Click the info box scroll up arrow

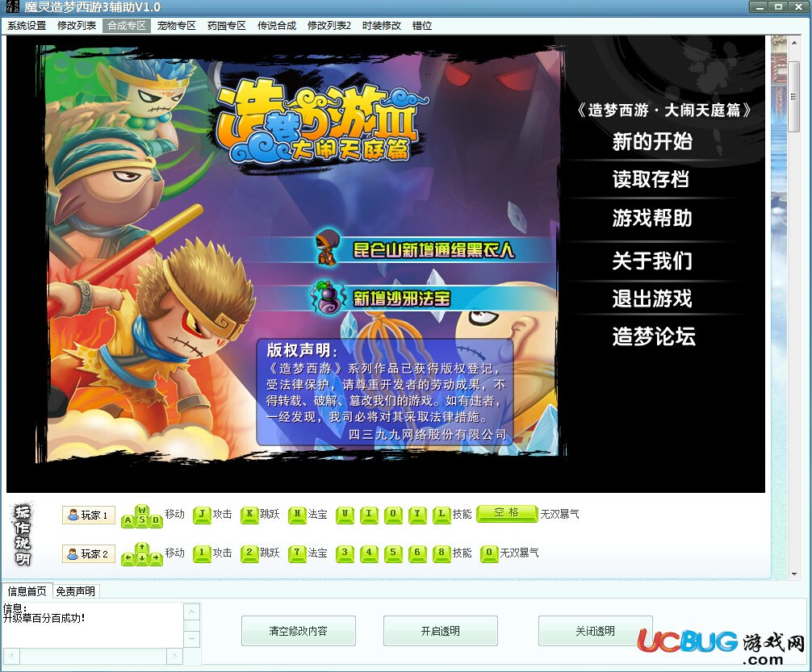coord(191,612)
